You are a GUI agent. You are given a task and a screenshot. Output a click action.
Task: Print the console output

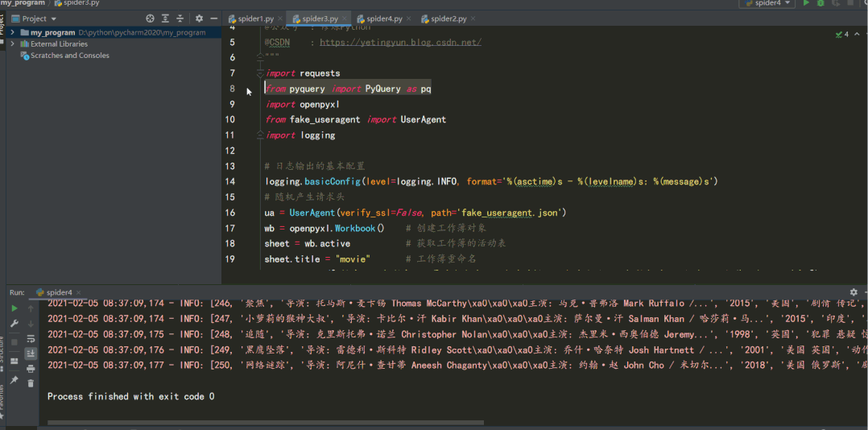[31, 369]
